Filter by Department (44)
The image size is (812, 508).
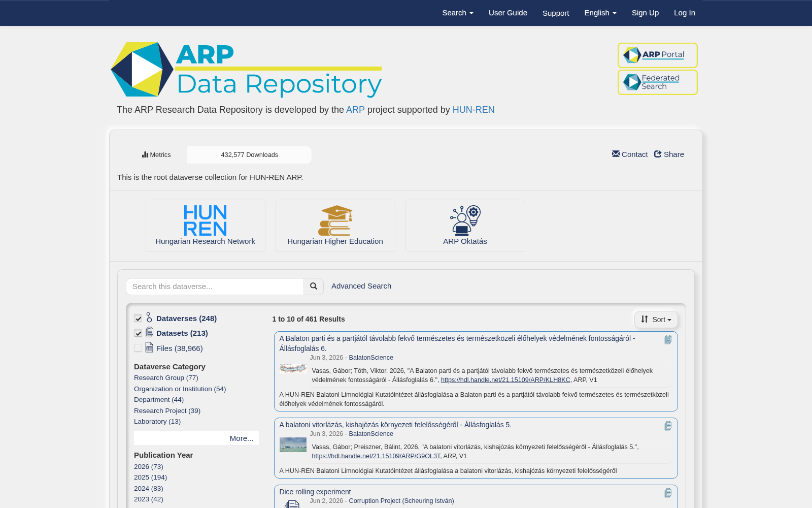pos(159,400)
